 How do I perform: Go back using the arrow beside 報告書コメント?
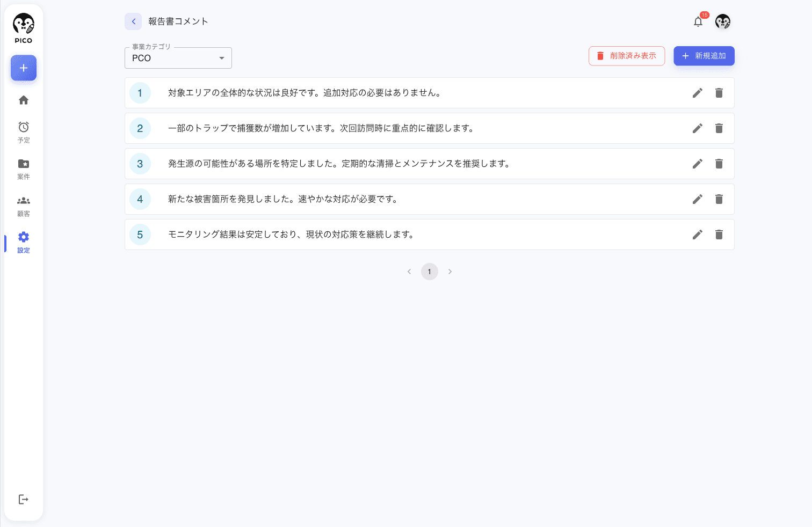[133, 21]
